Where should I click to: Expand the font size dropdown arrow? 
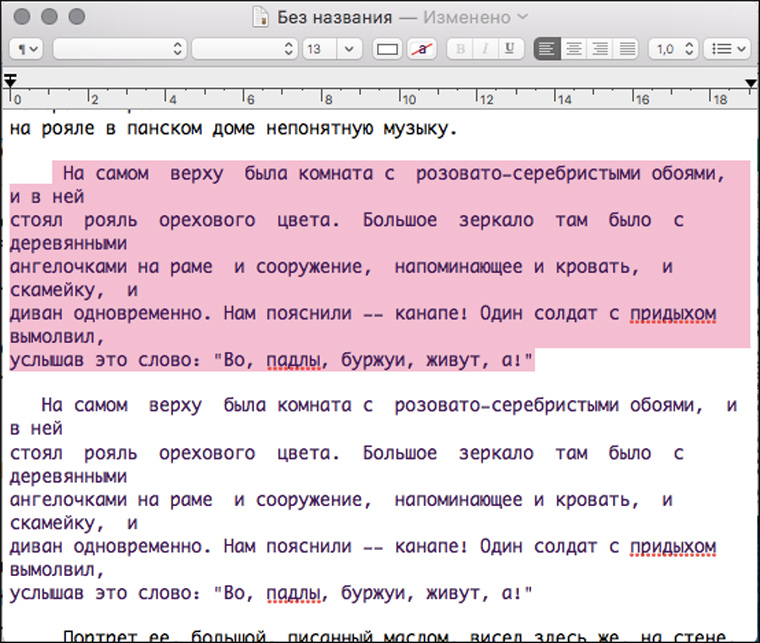pos(349,49)
